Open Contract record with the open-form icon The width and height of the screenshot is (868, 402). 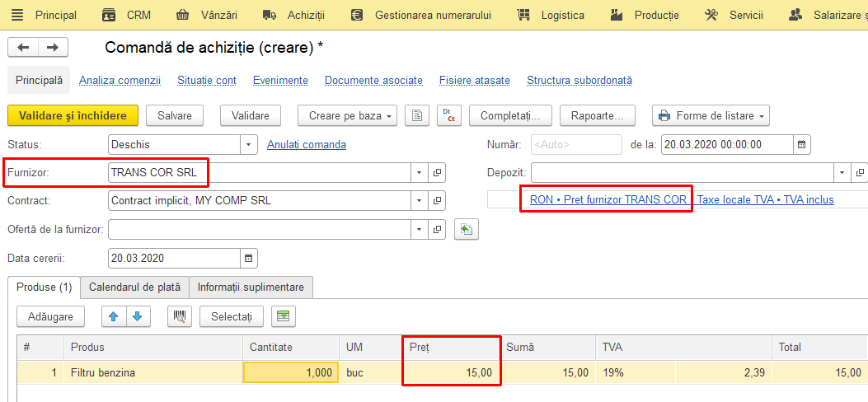click(437, 200)
